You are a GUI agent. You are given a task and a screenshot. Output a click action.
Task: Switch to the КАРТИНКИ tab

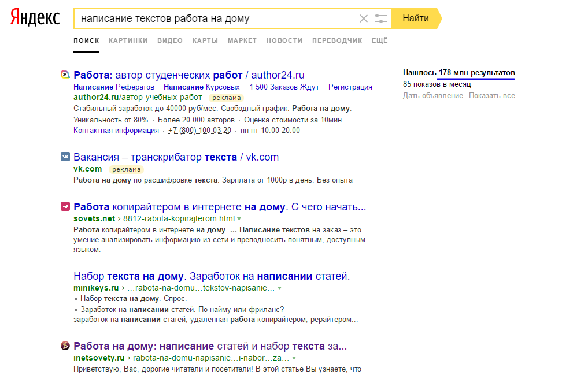[128, 40]
